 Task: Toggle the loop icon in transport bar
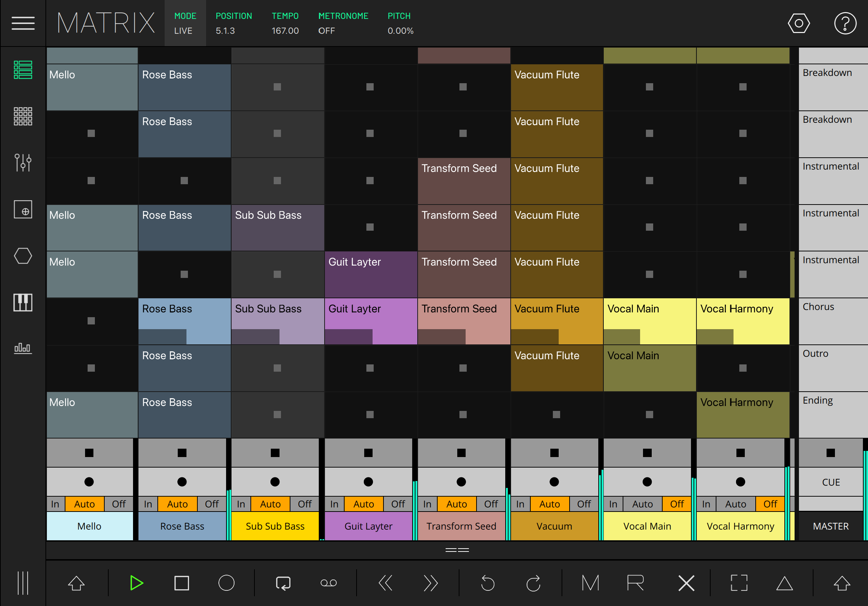283,583
